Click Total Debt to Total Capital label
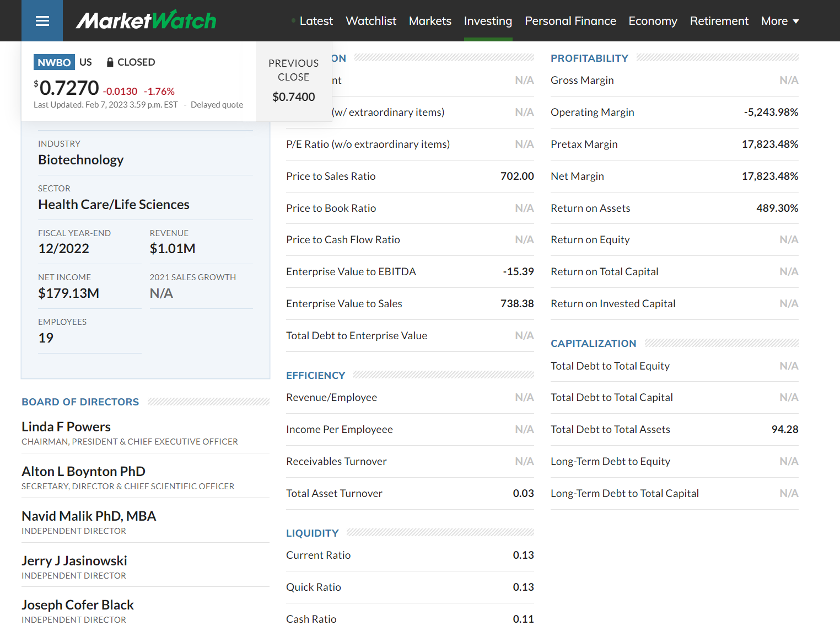The width and height of the screenshot is (840, 631). coord(611,398)
